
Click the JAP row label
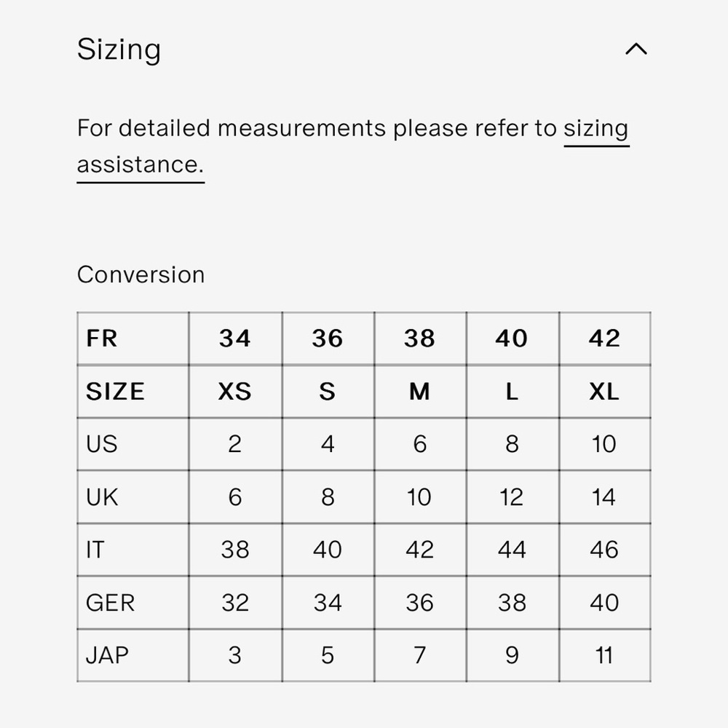click(x=107, y=655)
